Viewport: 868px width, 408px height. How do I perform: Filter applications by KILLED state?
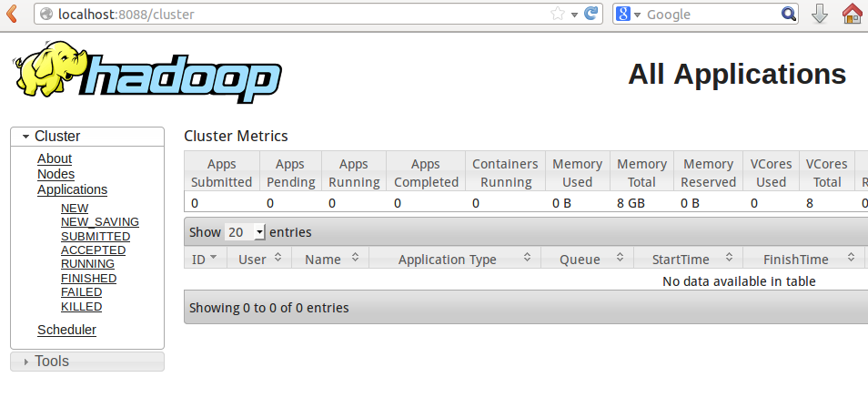point(82,307)
